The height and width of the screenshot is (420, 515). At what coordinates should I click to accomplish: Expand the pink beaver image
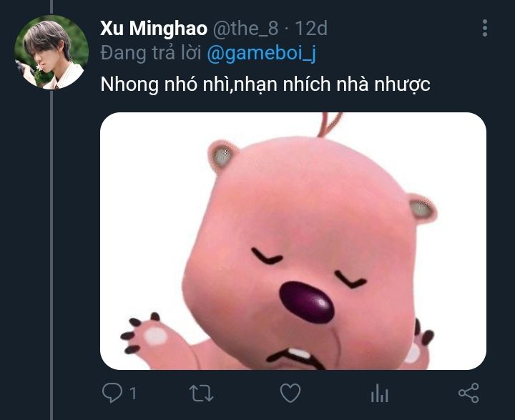click(x=293, y=241)
